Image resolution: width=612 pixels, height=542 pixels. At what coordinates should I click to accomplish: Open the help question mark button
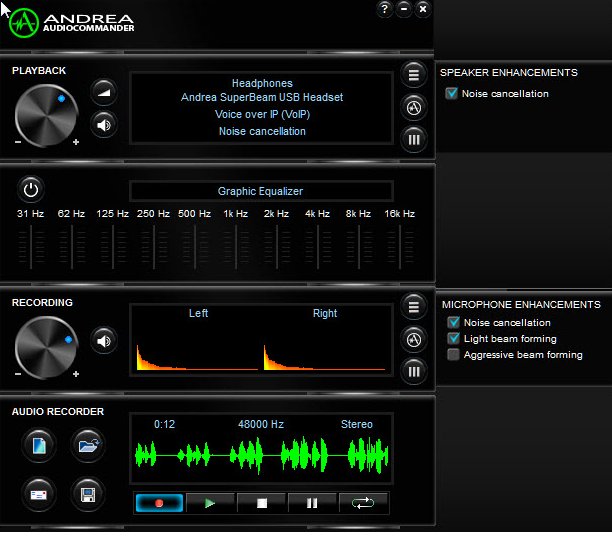coord(384,9)
